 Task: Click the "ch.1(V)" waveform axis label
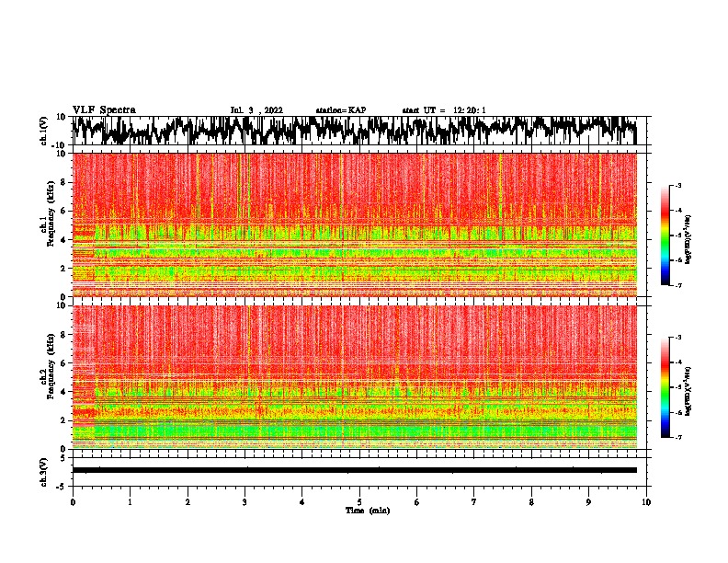[44, 131]
